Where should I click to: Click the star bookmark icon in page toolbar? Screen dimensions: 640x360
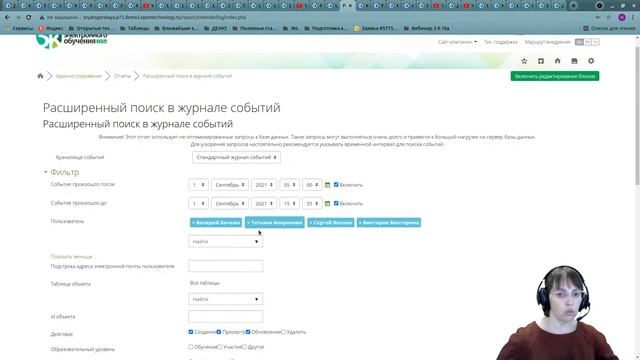(524, 61)
